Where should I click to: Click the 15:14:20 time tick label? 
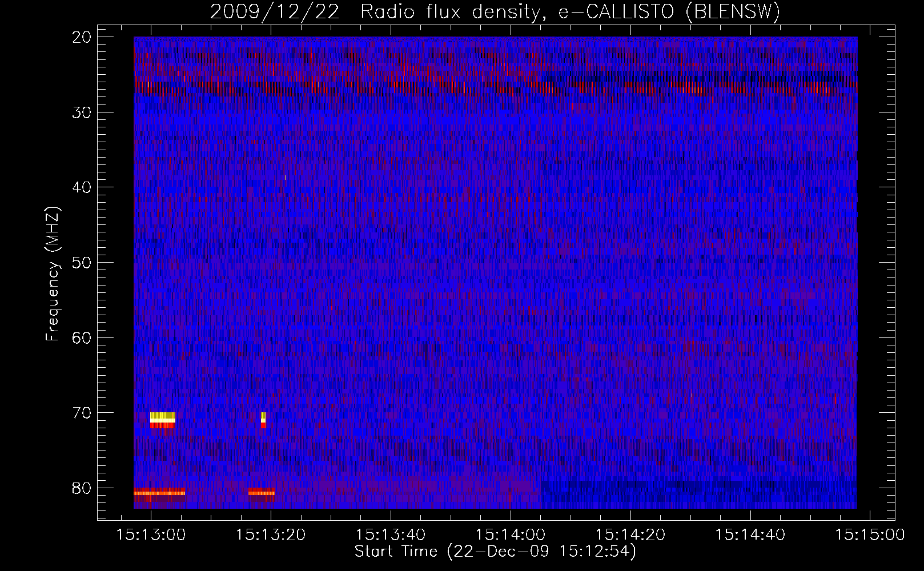pyautogui.click(x=630, y=535)
